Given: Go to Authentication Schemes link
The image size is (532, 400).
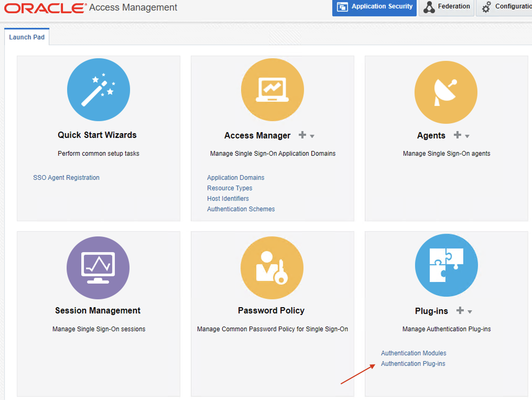Looking at the screenshot, I should point(241,209).
